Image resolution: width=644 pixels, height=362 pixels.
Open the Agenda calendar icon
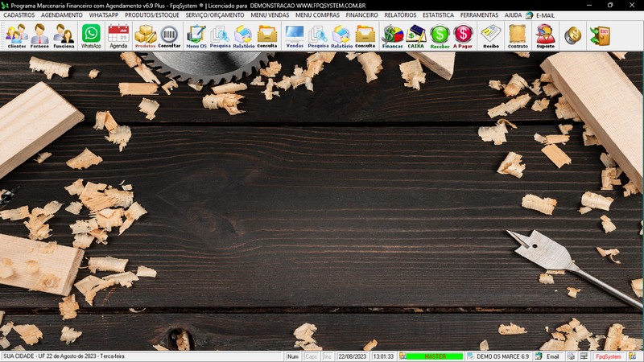point(118,36)
